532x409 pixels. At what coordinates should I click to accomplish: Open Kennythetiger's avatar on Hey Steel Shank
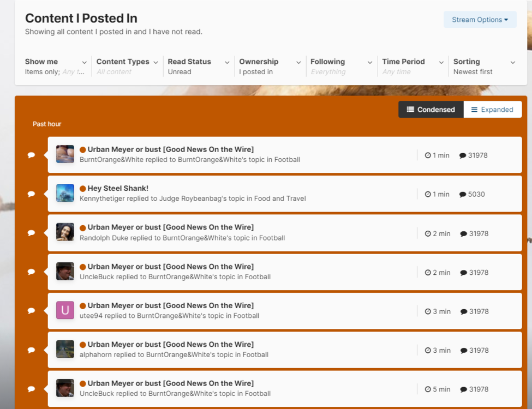click(x=65, y=193)
